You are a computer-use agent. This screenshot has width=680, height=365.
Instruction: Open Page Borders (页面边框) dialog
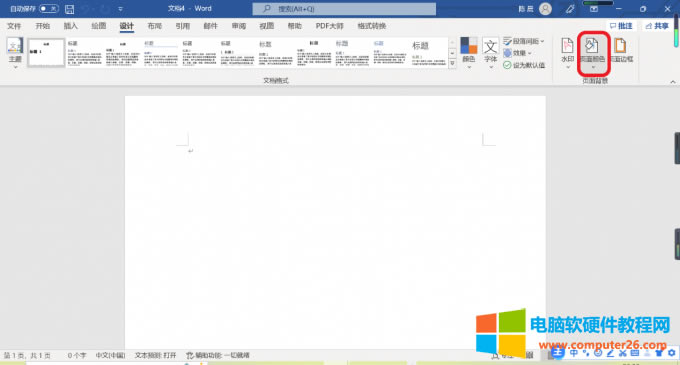(621, 51)
